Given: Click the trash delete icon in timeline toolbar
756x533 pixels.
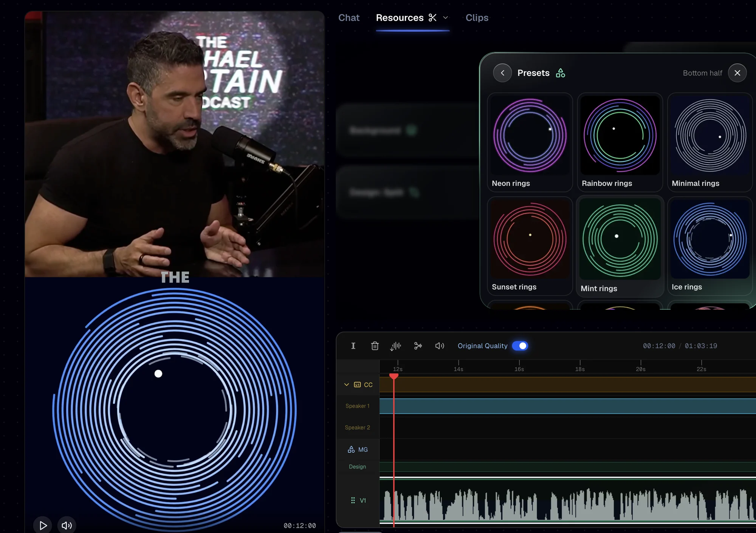Looking at the screenshot, I should (x=375, y=346).
